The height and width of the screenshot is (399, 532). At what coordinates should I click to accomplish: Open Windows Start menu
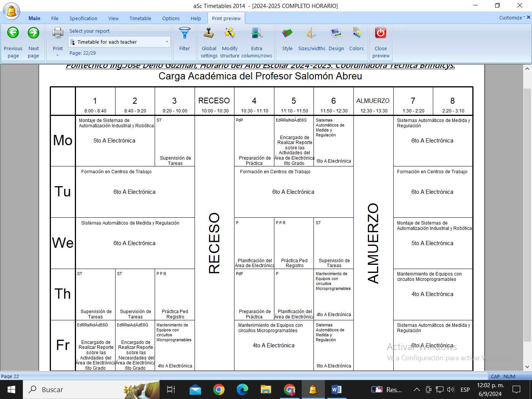point(11,389)
